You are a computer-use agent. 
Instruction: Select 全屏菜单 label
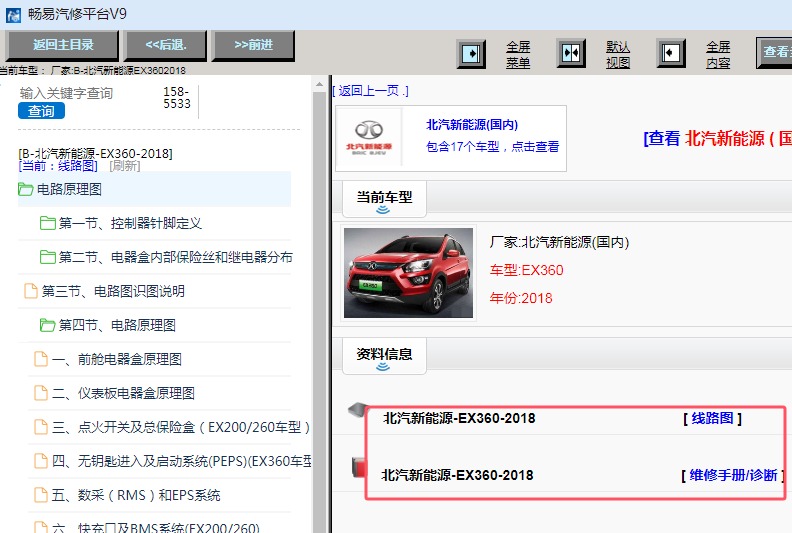click(518, 55)
